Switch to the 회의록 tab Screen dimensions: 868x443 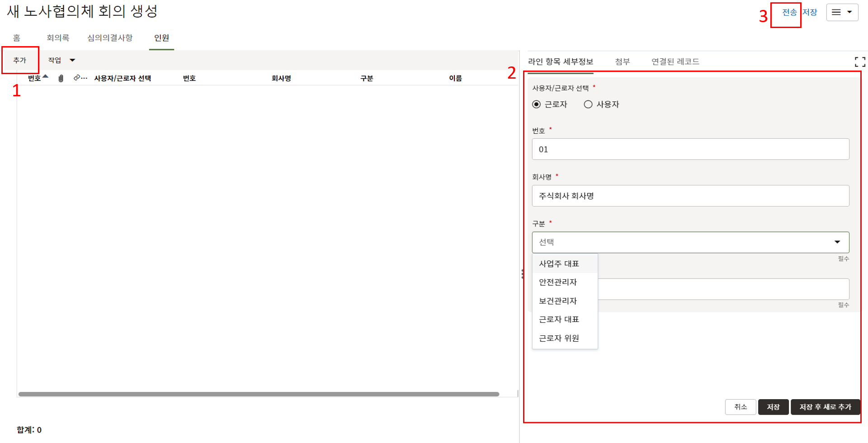[x=58, y=38]
